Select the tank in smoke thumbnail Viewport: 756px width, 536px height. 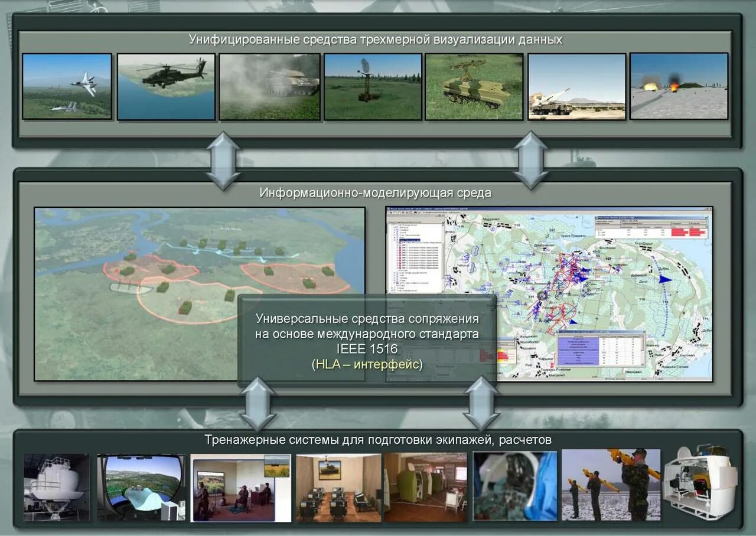coord(269,87)
